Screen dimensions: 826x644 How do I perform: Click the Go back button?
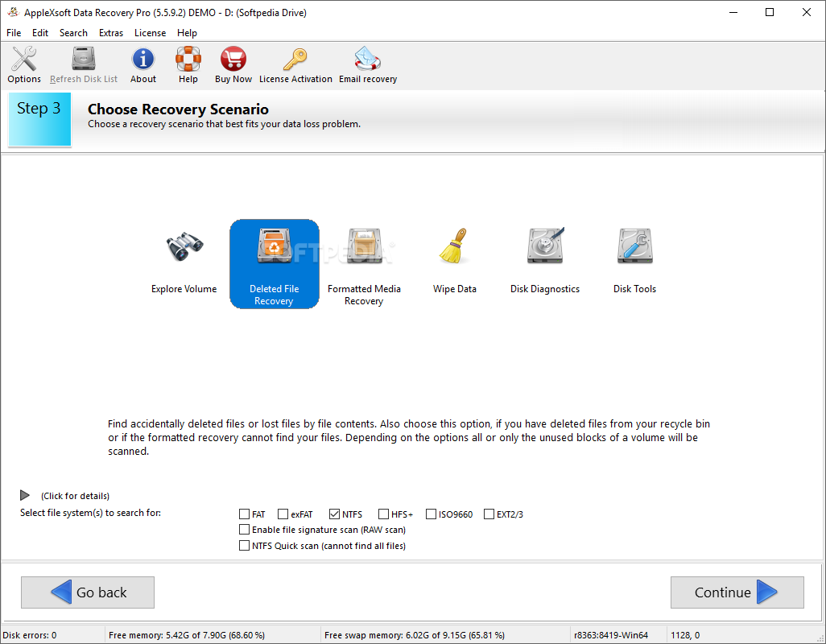pyautogui.click(x=88, y=592)
